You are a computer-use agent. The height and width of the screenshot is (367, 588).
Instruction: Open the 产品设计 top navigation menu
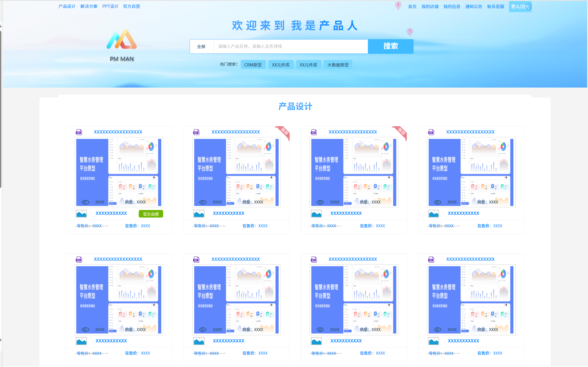click(67, 6)
